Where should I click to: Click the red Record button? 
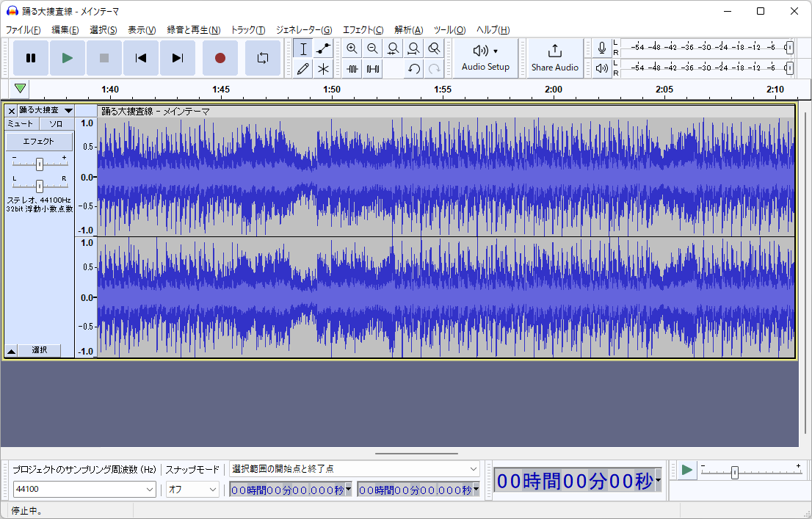click(x=220, y=58)
